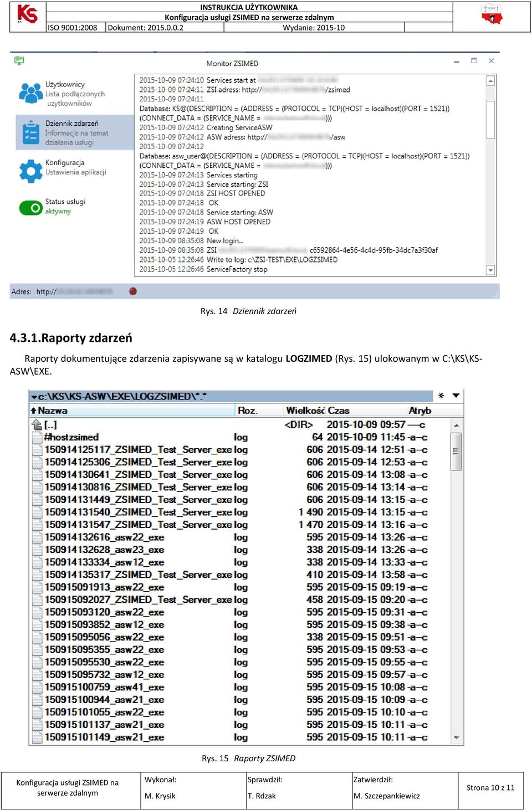Click file list scrollbar down arrow
532x810 pixels.
(x=457, y=737)
